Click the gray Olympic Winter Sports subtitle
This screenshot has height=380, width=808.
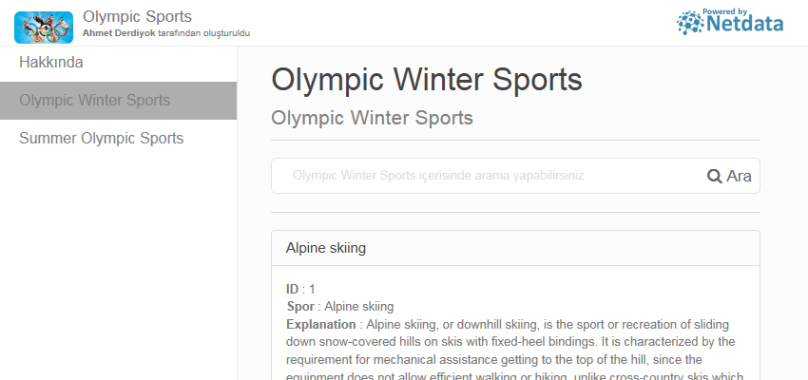(372, 118)
